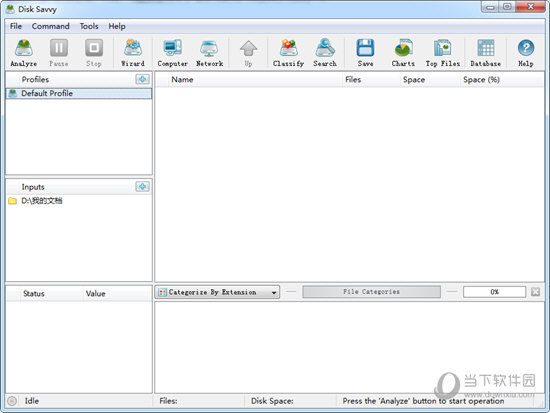Add a new profile in Profiles panel
Viewport: 550px width, 413px height.
pos(142,79)
